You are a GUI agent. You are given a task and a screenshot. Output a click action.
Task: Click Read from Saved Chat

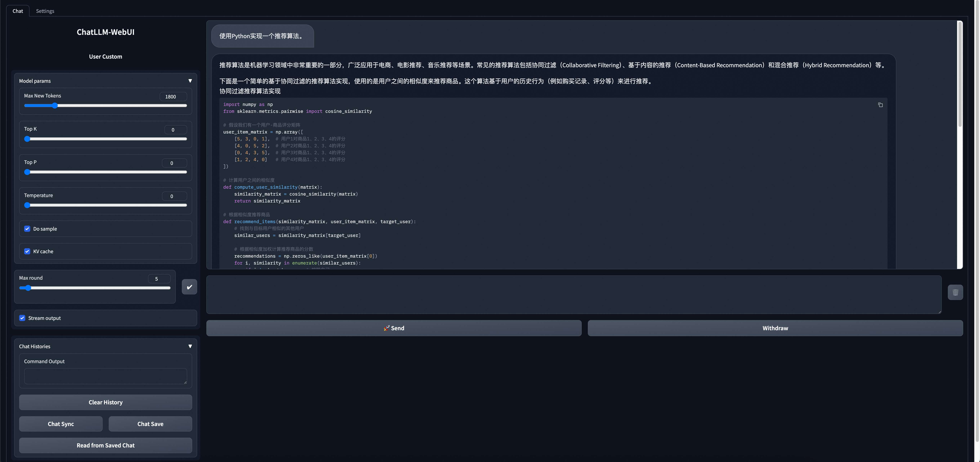click(105, 445)
